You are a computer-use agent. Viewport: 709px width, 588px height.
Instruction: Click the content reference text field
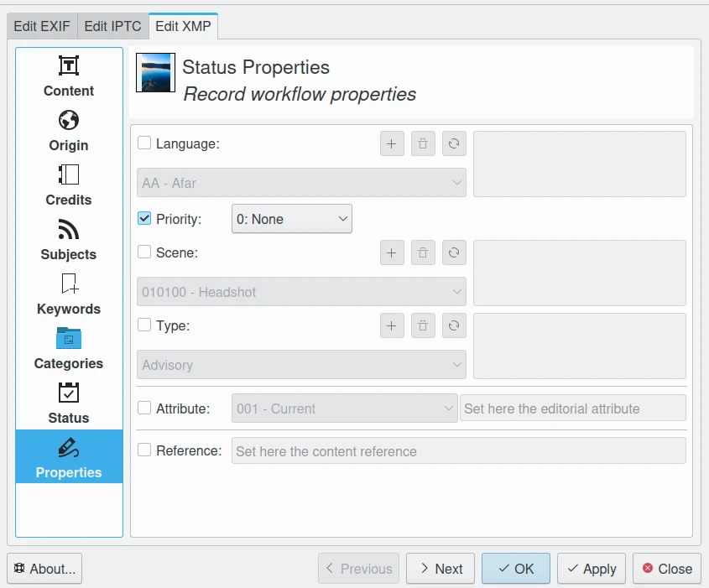coord(458,451)
